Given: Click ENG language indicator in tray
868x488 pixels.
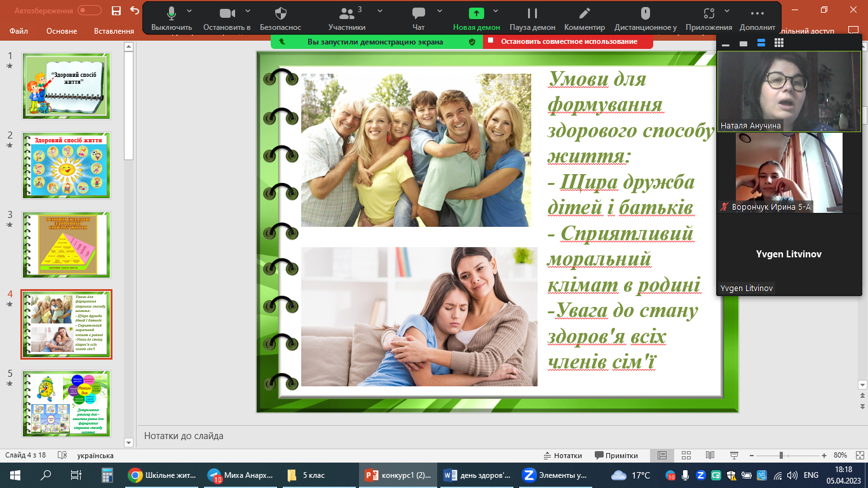Looking at the screenshot, I should point(811,475).
